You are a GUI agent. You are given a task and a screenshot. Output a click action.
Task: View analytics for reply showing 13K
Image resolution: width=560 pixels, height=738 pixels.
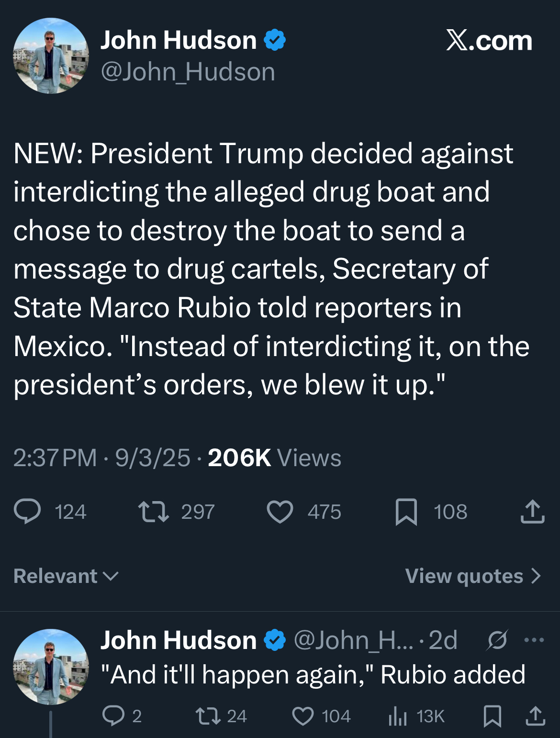tap(398, 716)
